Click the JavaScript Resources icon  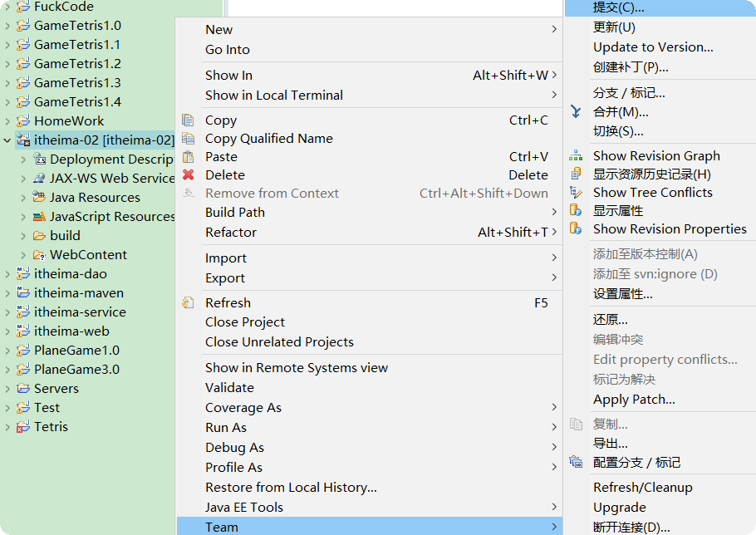39,217
